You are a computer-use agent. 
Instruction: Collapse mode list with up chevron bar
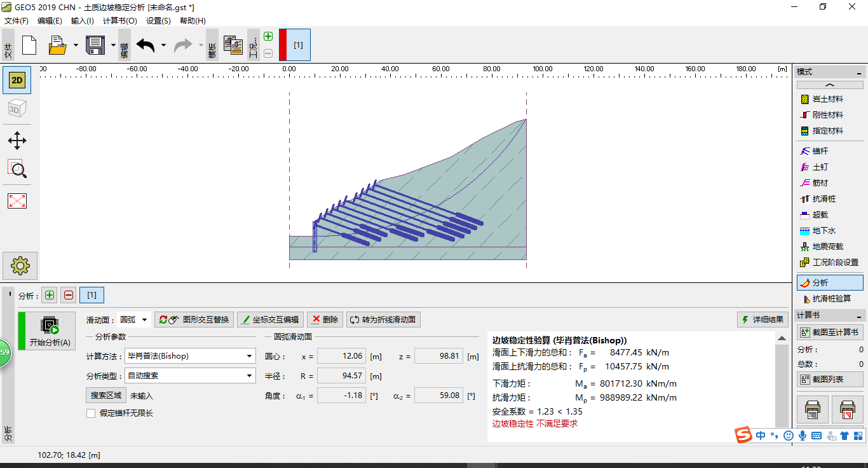coord(830,85)
